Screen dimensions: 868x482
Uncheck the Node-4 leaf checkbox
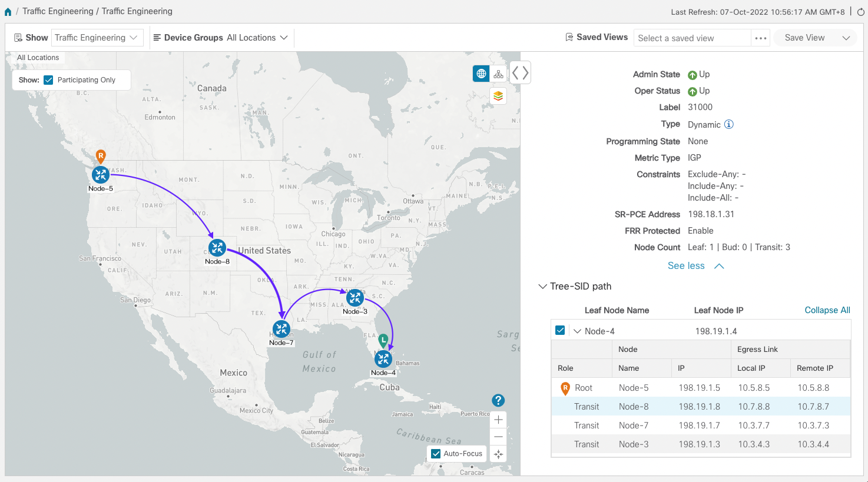(560, 331)
